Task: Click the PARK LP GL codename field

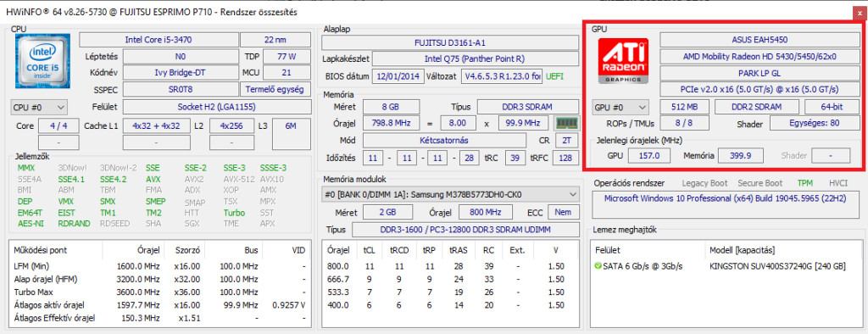Action: coord(759,73)
